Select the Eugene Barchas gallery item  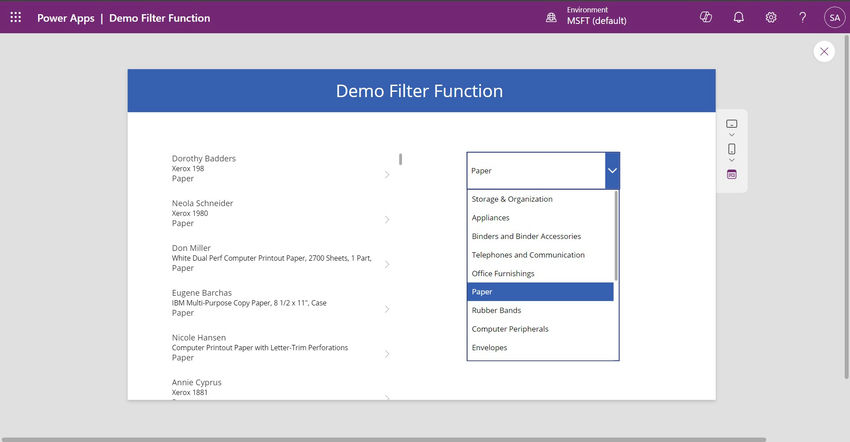pyautogui.click(x=281, y=303)
